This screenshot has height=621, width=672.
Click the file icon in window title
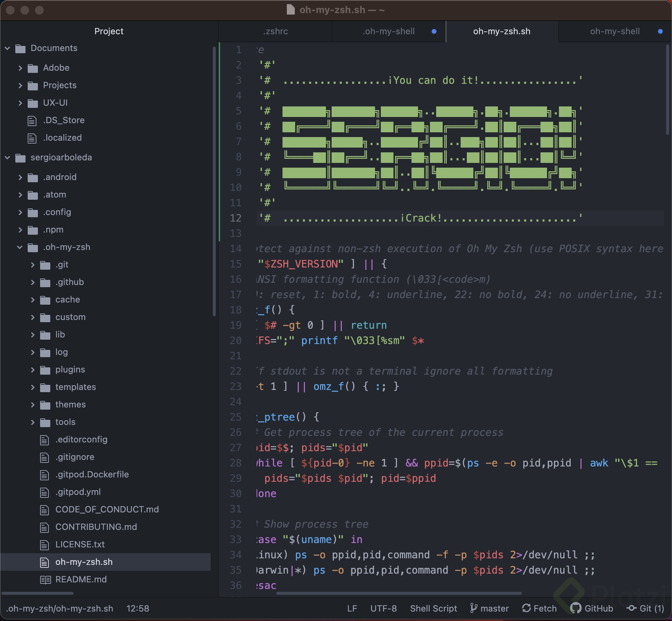click(290, 9)
